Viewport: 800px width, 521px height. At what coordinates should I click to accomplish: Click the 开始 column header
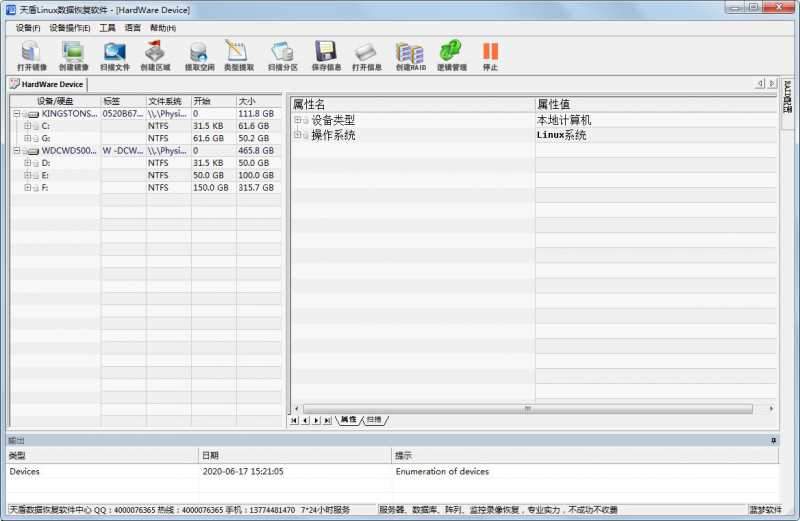point(214,101)
